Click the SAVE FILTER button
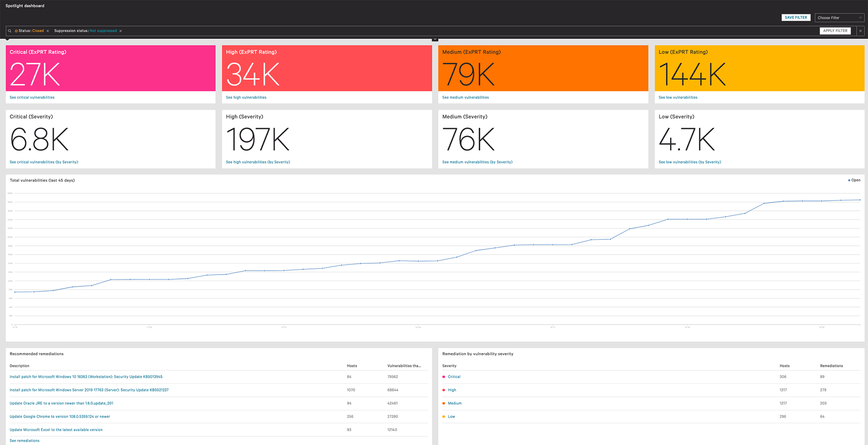The width and height of the screenshot is (868, 445). click(796, 17)
